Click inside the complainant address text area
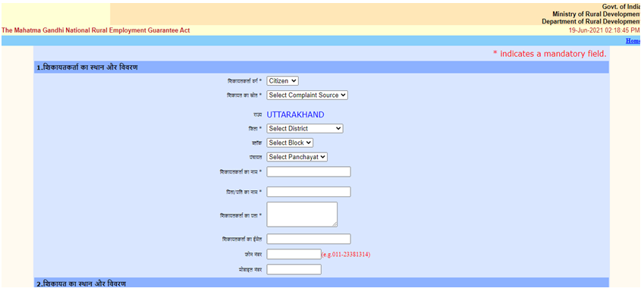Screen dimensions: 644x304 [x=301, y=214]
